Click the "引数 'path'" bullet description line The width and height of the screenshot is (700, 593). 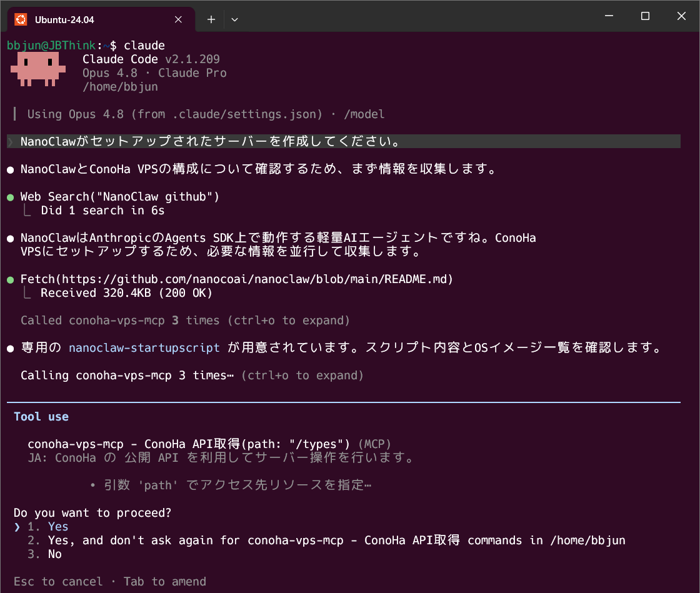click(x=231, y=485)
